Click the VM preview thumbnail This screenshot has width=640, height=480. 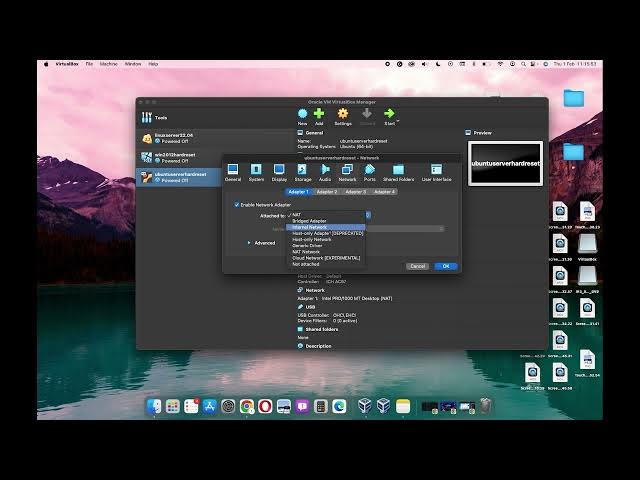point(505,163)
